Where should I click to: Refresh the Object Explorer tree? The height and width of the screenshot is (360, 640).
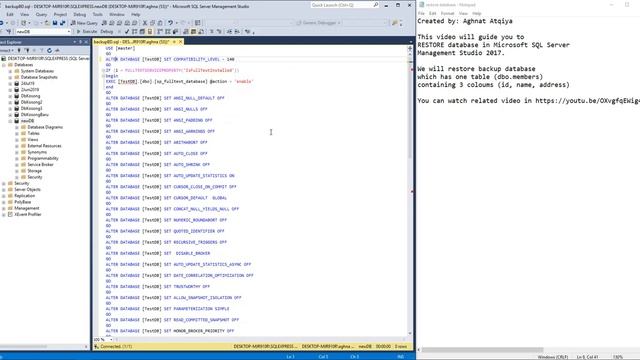coord(49,51)
